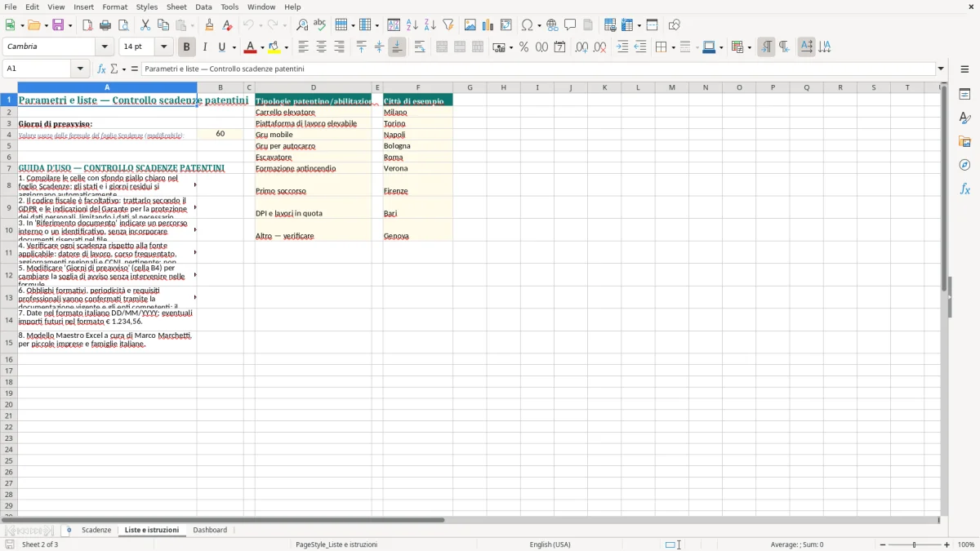The width and height of the screenshot is (980, 551).
Task: Open the Font Size dropdown
Action: coord(164,47)
